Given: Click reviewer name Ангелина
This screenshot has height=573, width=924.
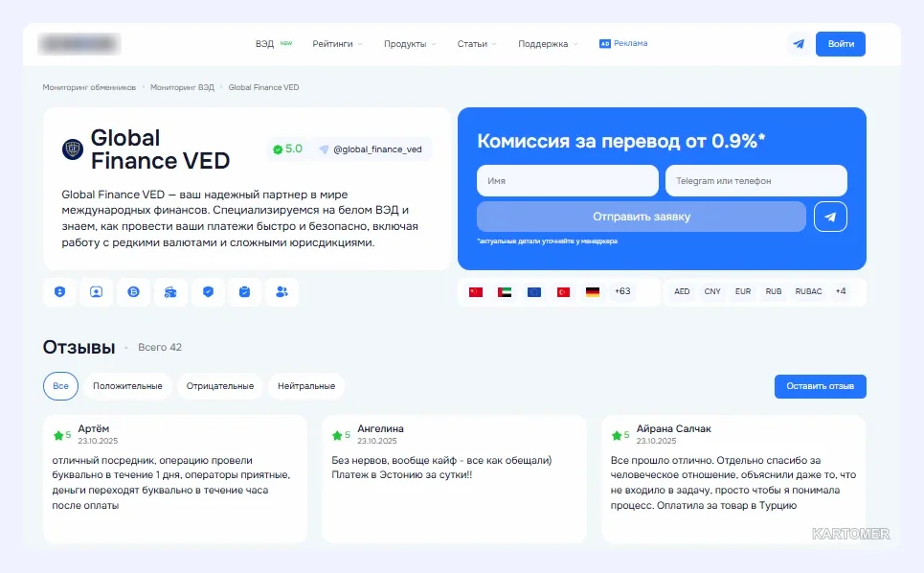Looking at the screenshot, I should 380,428.
